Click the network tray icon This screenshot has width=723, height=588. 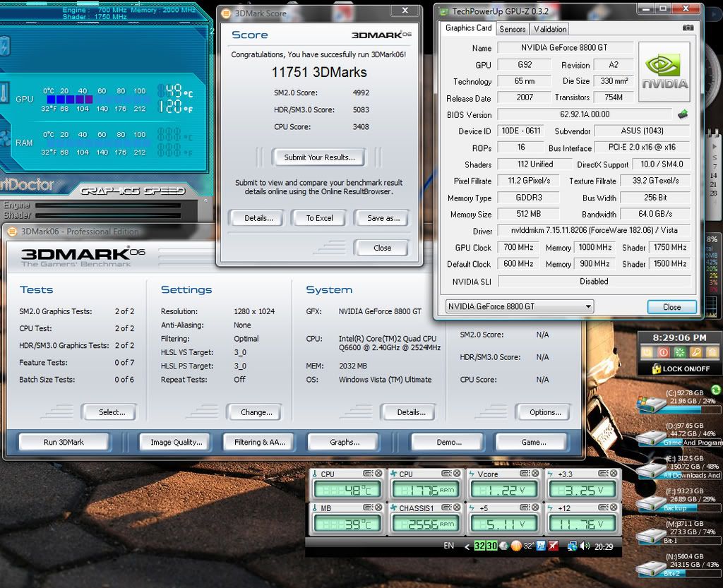(571, 546)
